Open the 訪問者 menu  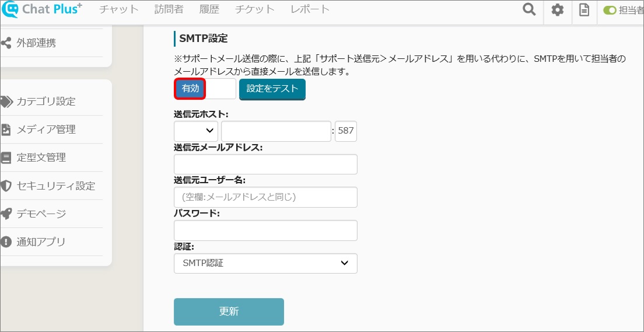point(169,9)
